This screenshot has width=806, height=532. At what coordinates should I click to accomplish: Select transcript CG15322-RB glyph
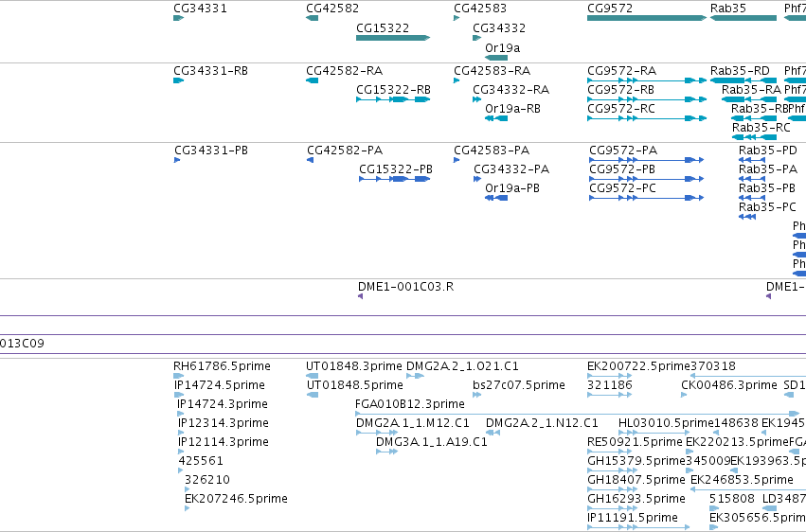393,99
